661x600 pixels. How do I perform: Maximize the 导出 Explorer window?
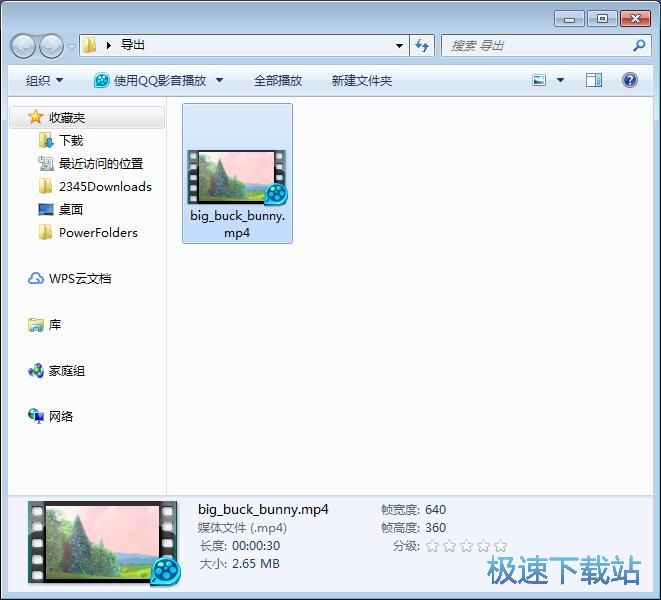click(x=602, y=19)
